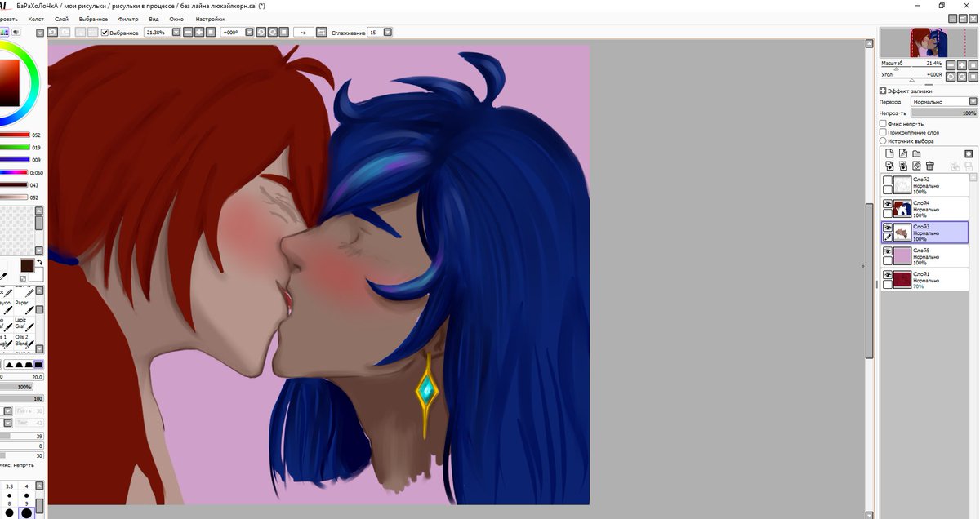The height and width of the screenshot is (519, 980).
Task: Open the 'Вид' menu
Action: coord(154,18)
